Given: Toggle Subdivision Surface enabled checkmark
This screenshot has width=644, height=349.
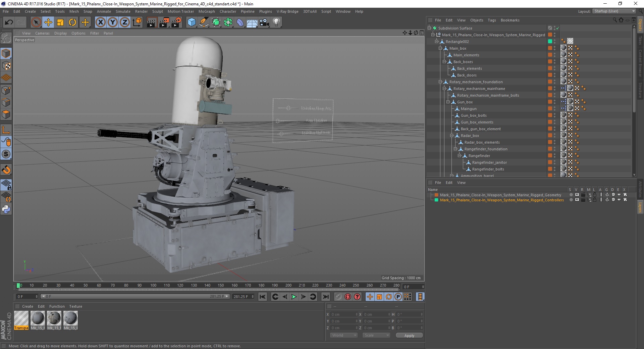Looking at the screenshot, I should click(x=557, y=28).
